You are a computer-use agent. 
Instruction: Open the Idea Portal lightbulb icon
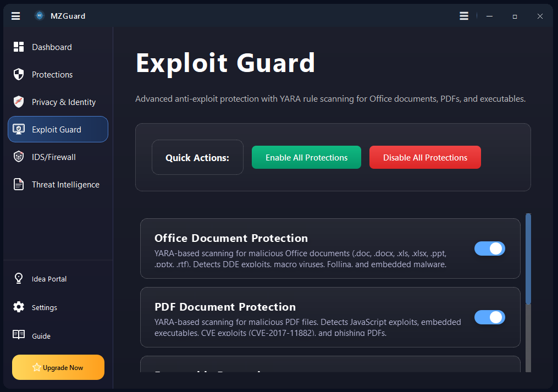tap(18, 279)
